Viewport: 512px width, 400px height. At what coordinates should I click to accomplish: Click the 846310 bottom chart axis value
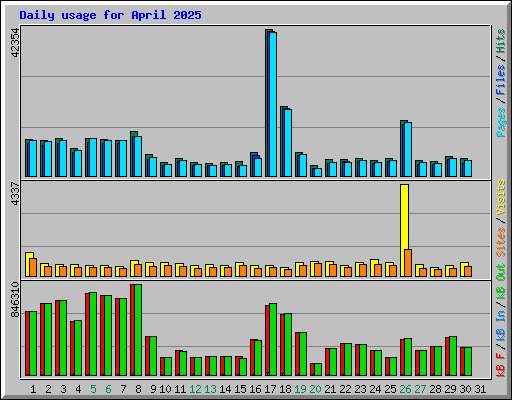15,300
